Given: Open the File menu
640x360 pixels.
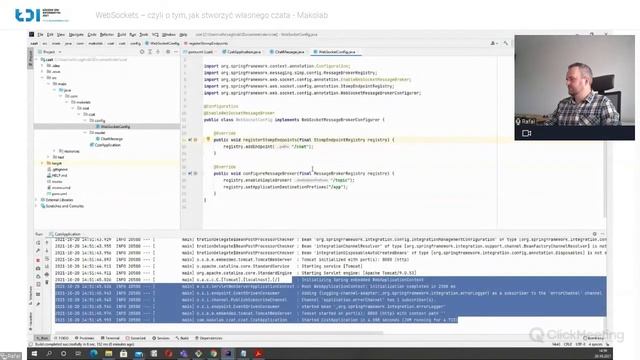Looking at the screenshot, I should pyautogui.click(x=40, y=35).
